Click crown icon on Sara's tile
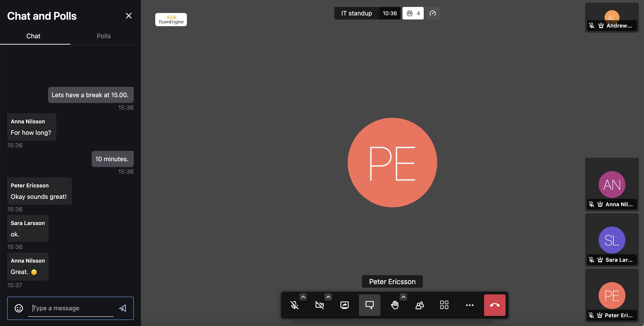This screenshot has width=644, height=326. [x=600, y=260]
